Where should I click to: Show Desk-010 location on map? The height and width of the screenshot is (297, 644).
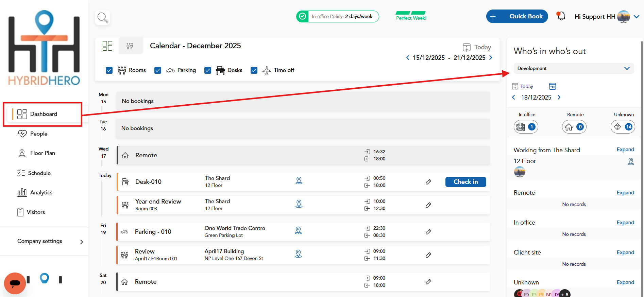click(x=299, y=180)
